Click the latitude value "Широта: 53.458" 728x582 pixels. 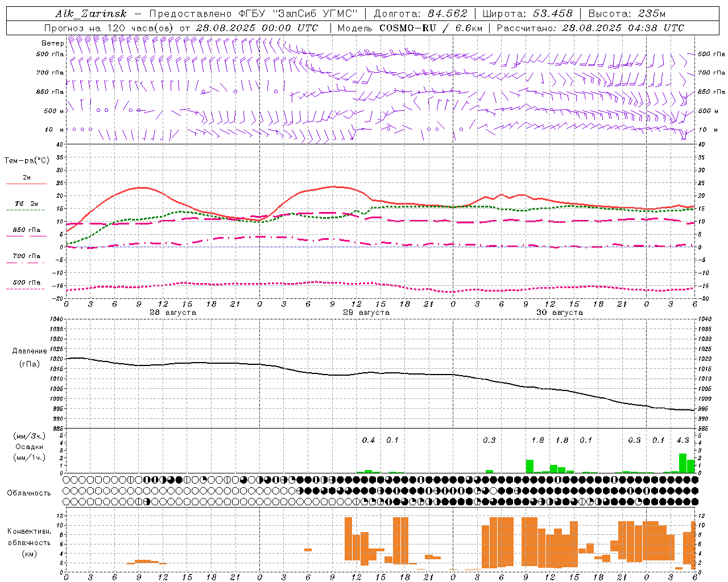(x=527, y=14)
